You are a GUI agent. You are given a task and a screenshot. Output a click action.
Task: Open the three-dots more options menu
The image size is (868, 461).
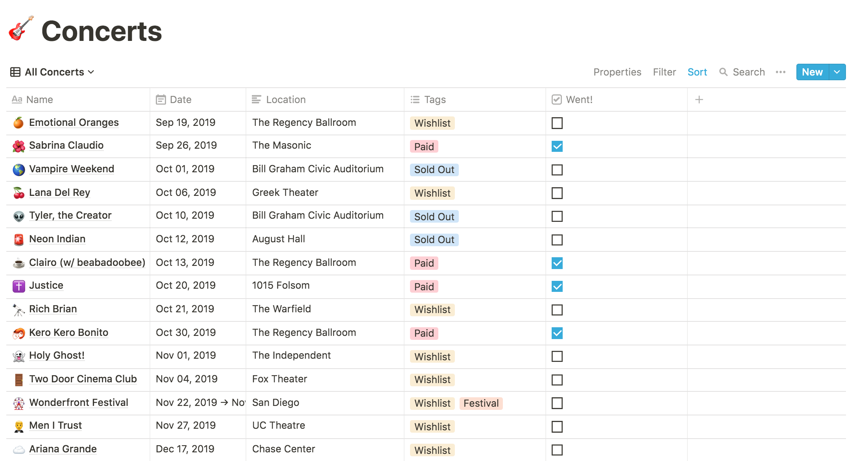781,72
